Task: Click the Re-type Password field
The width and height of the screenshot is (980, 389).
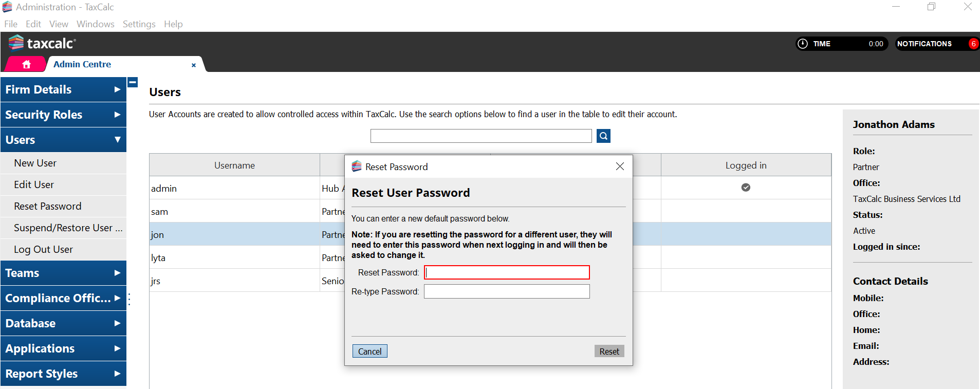Action: pos(506,291)
